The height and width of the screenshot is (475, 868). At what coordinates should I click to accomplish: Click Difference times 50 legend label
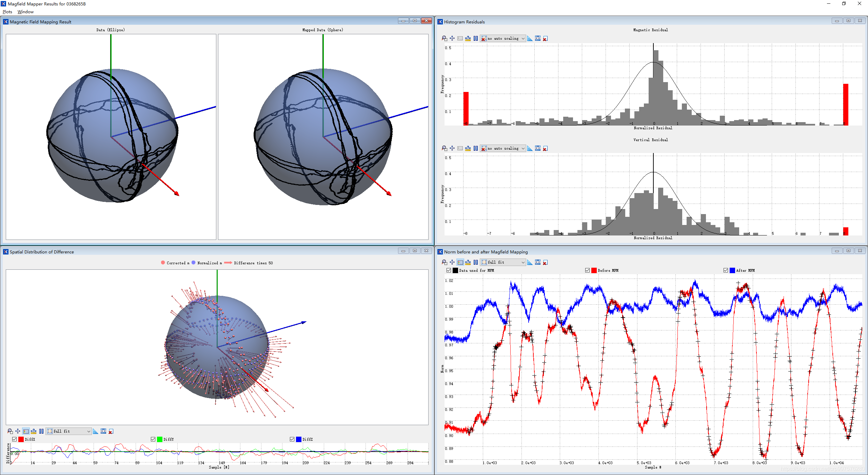pos(253,263)
